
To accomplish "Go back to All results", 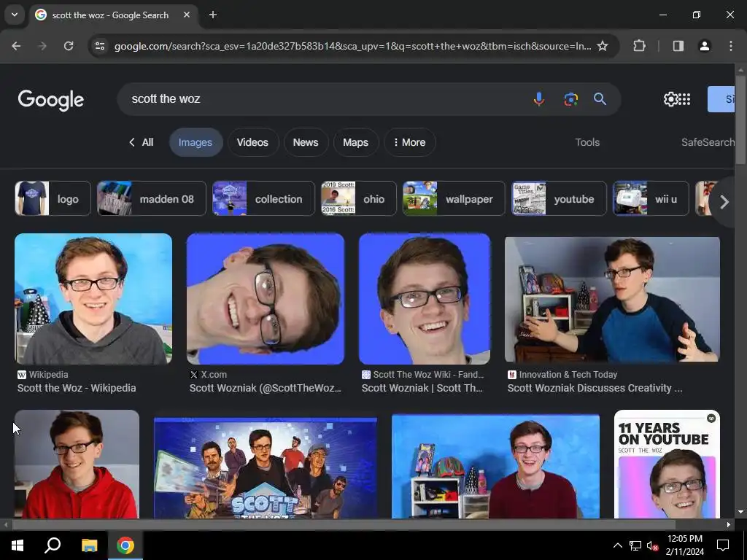I will 141,142.
